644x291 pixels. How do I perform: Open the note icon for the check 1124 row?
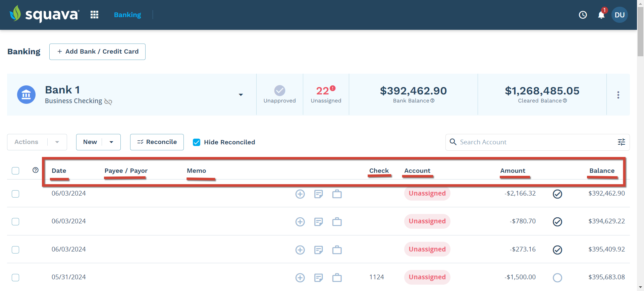pyautogui.click(x=319, y=278)
